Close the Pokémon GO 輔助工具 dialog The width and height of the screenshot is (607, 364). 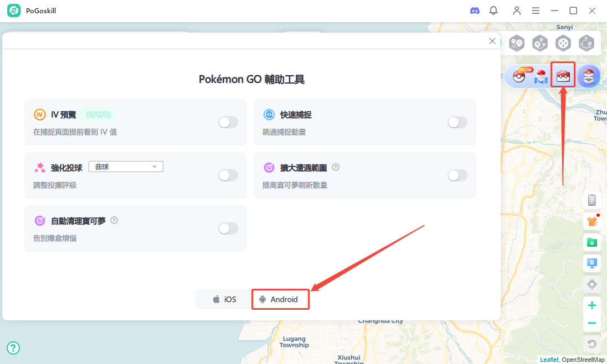point(492,41)
